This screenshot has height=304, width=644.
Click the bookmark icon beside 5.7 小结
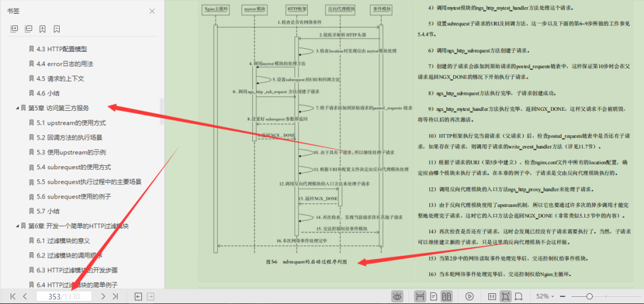(x=31, y=211)
